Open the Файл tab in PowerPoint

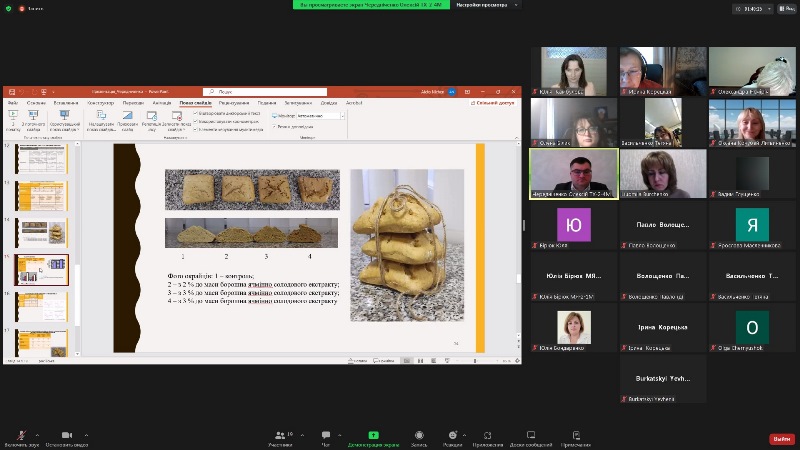12,102
